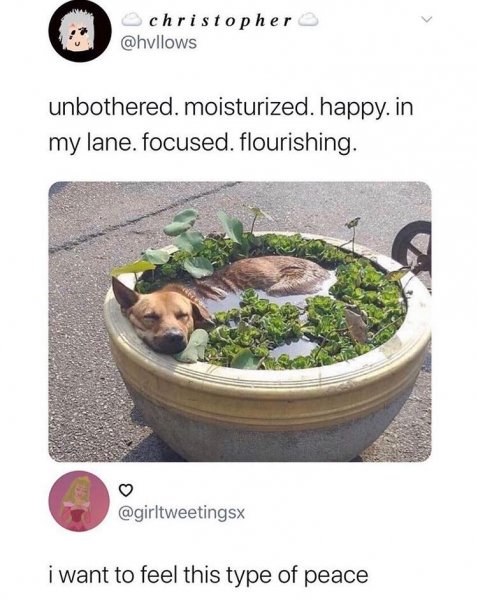
Task: Visit the @hvllows handle
Action: tap(158, 42)
